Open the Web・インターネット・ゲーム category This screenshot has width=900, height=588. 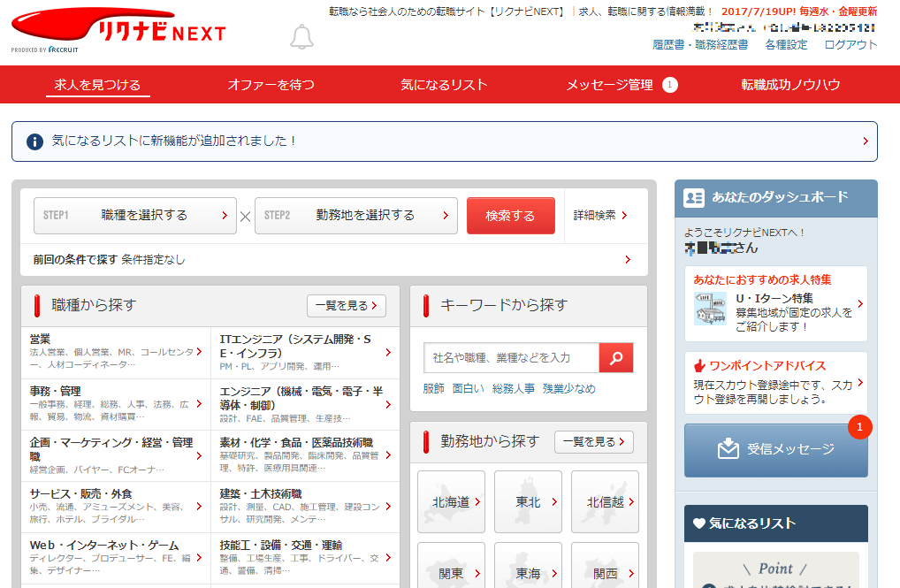click(115, 558)
